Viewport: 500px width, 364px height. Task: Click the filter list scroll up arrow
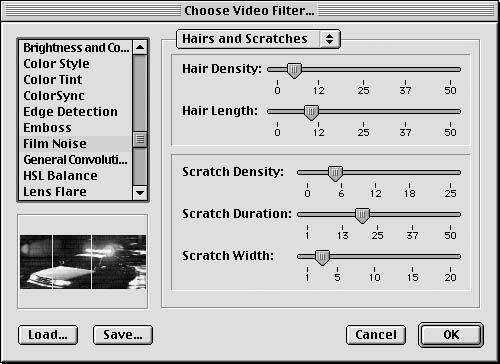tap(140, 47)
